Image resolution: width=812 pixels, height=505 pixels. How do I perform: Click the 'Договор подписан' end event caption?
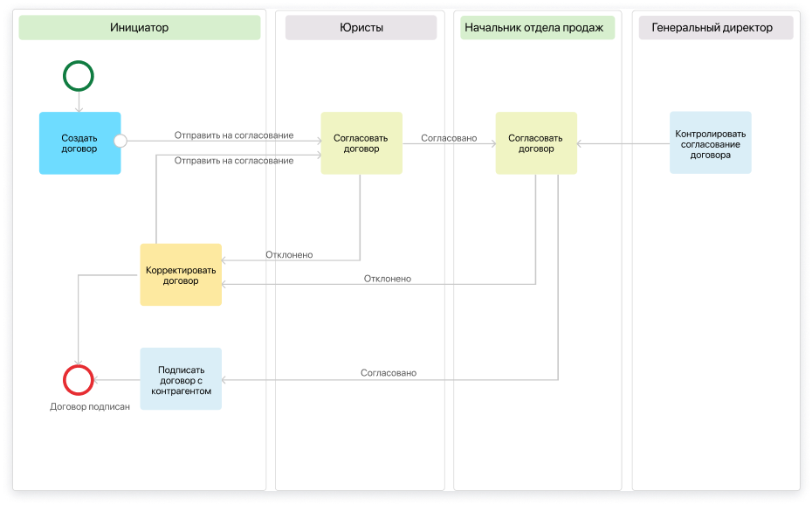[x=90, y=406]
